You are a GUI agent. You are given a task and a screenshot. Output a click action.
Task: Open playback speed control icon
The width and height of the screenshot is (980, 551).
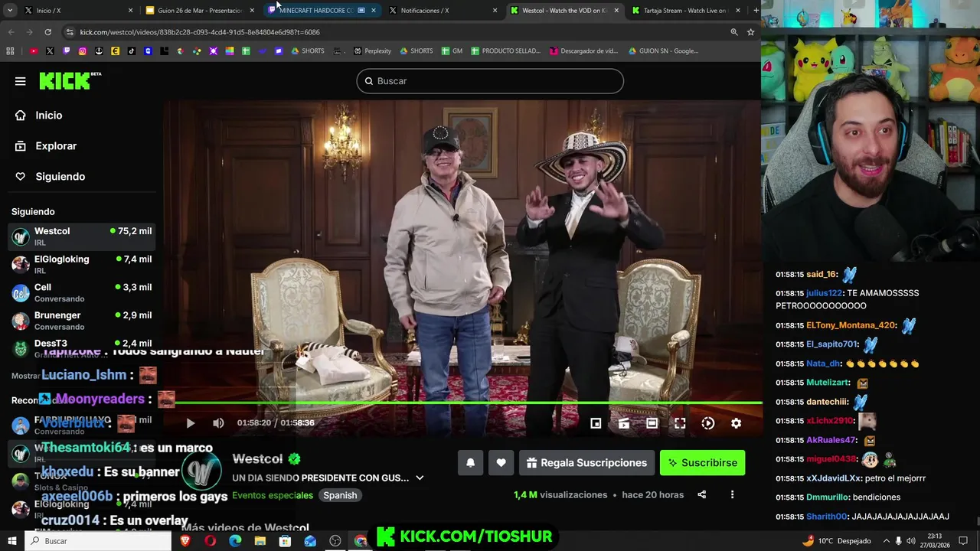(708, 423)
